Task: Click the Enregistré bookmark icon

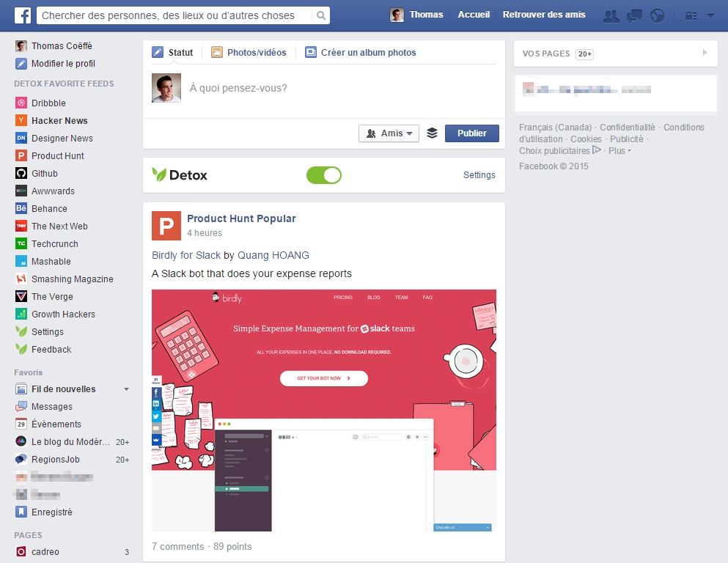Action: pos(21,512)
